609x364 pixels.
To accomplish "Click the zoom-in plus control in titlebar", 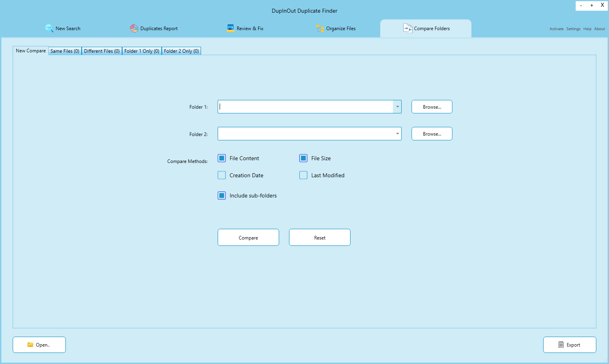I will (x=592, y=6).
